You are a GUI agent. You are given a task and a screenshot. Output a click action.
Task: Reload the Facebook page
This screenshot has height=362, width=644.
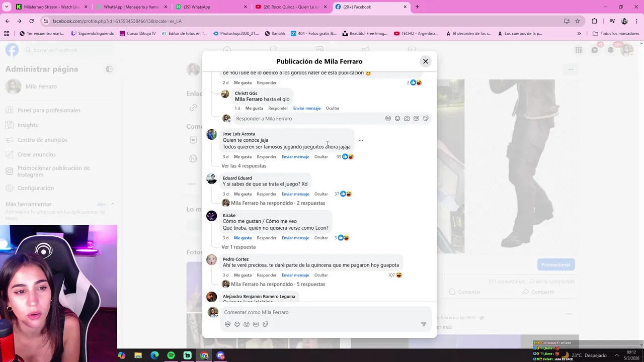tap(31, 21)
